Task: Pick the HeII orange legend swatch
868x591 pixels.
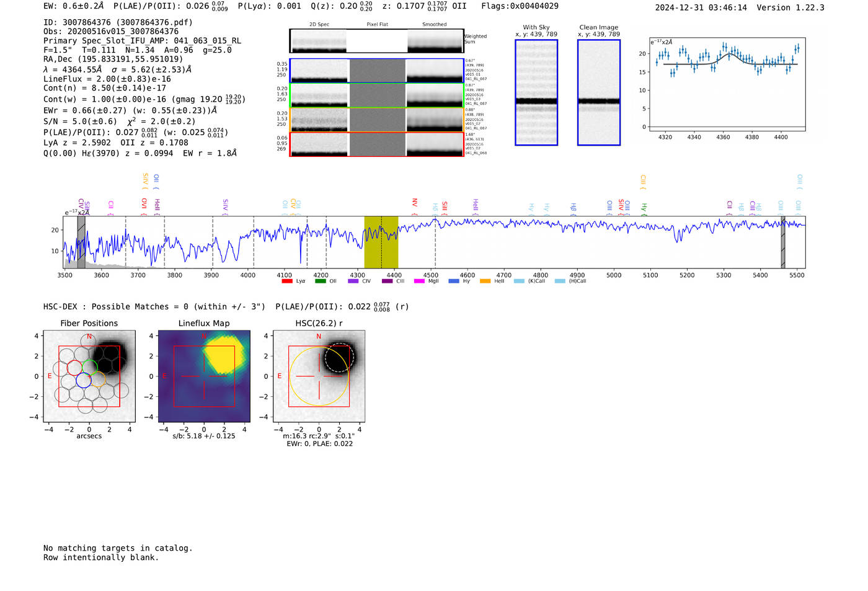Action: pyautogui.click(x=485, y=281)
